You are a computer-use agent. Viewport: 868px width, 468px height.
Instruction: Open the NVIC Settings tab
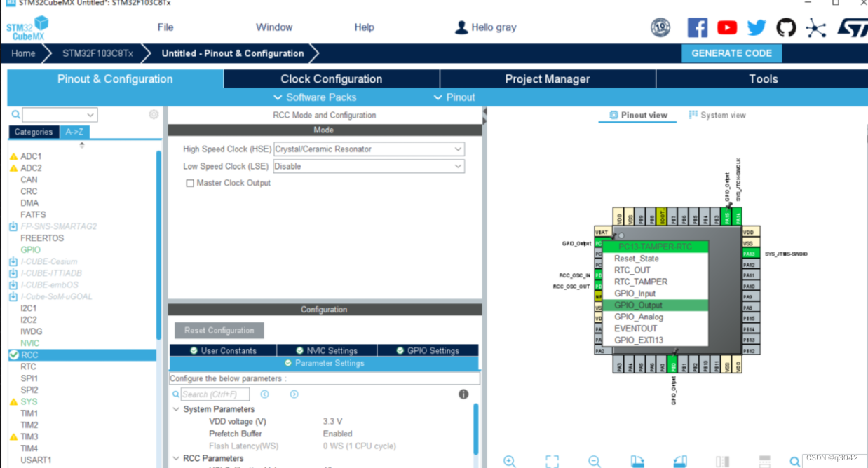327,350
